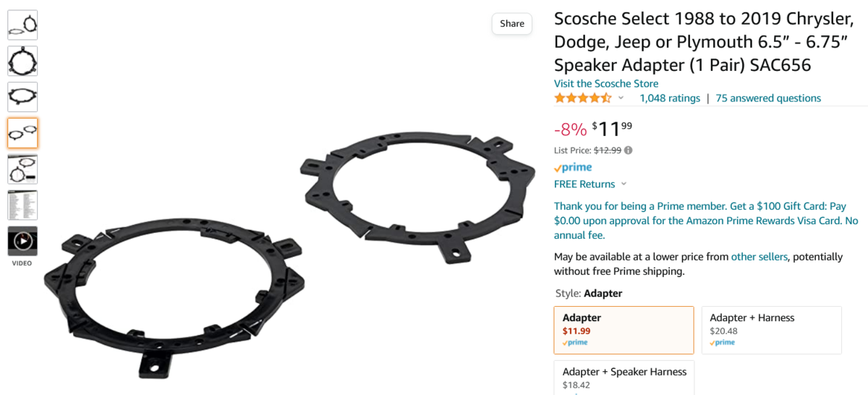Expand the star rating dropdown arrow
The width and height of the screenshot is (868, 395).
[x=621, y=98]
